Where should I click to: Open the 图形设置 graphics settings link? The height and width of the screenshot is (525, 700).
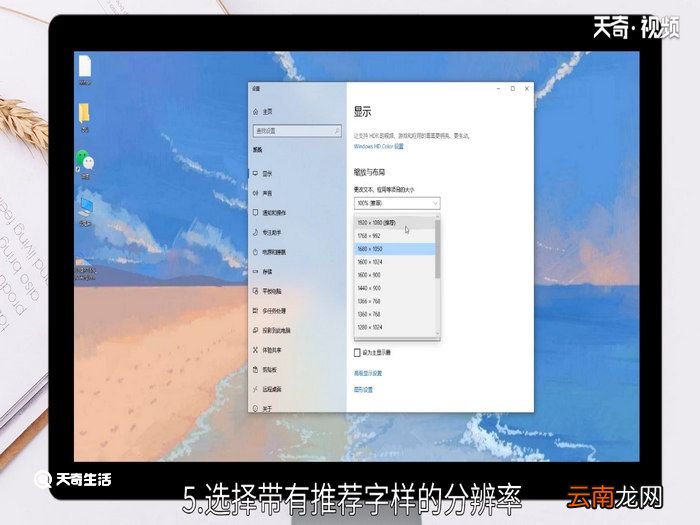(x=363, y=390)
